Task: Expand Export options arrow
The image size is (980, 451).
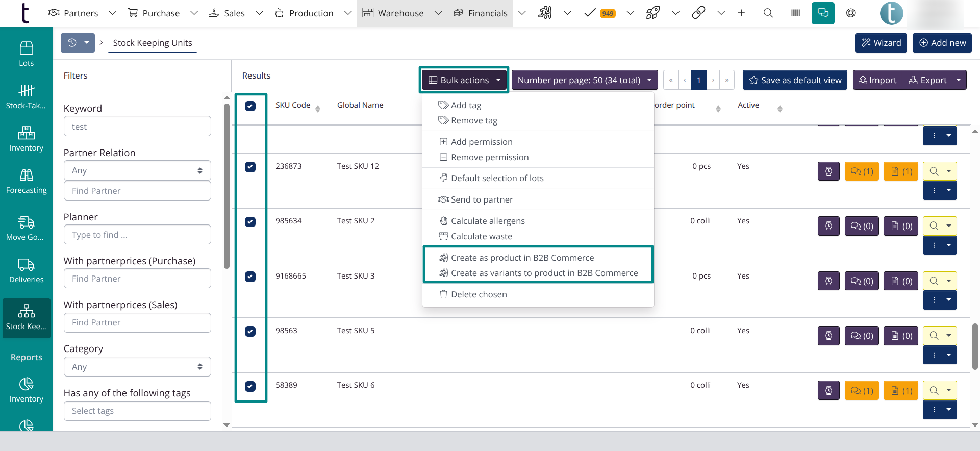Action: (x=959, y=80)
